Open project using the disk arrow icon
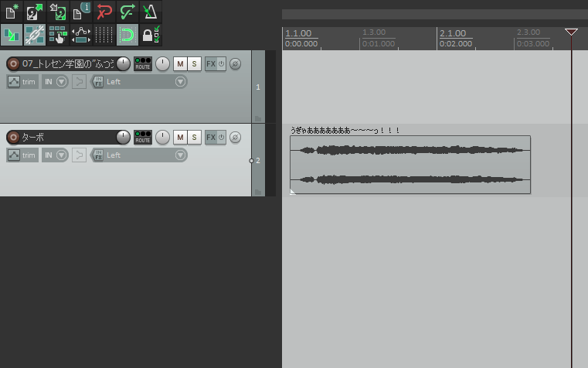 (35, 12)
